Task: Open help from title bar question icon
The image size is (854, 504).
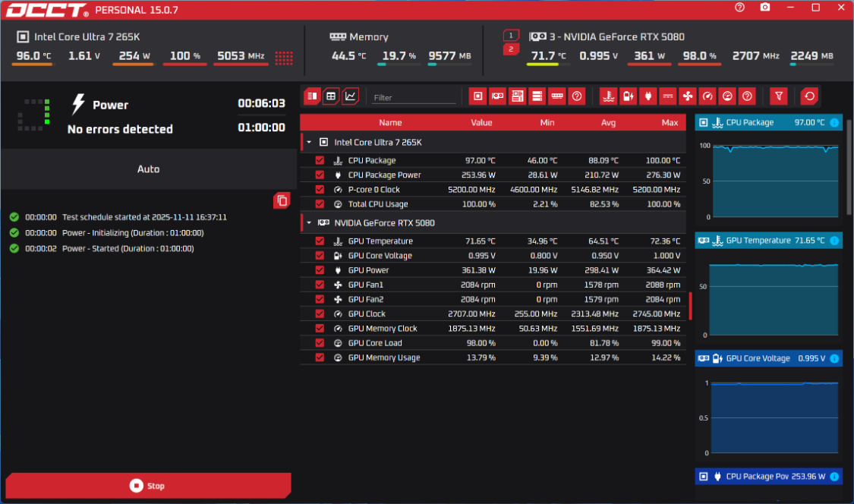Action: click(x=739, y=8)
